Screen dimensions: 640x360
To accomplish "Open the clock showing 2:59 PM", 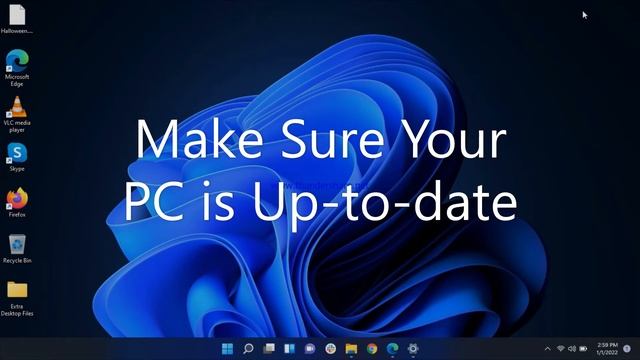I will coord(607,349).
